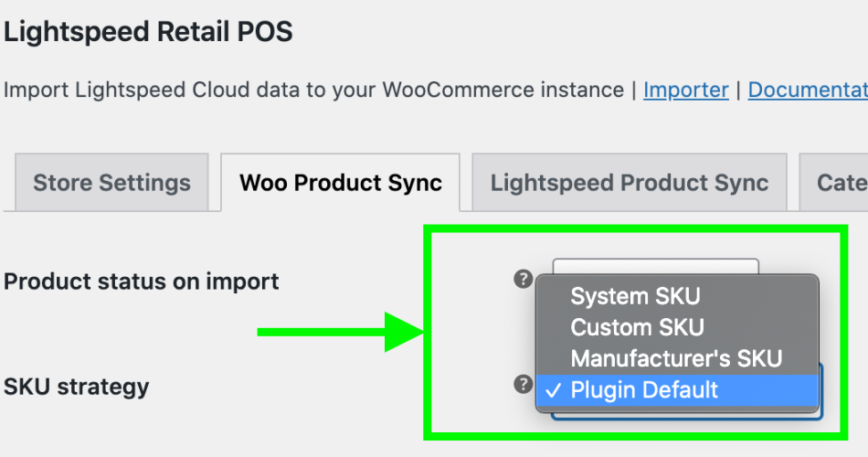Click the SKU strategy label
Screen dimensions: 868x457
click(77, 387)
